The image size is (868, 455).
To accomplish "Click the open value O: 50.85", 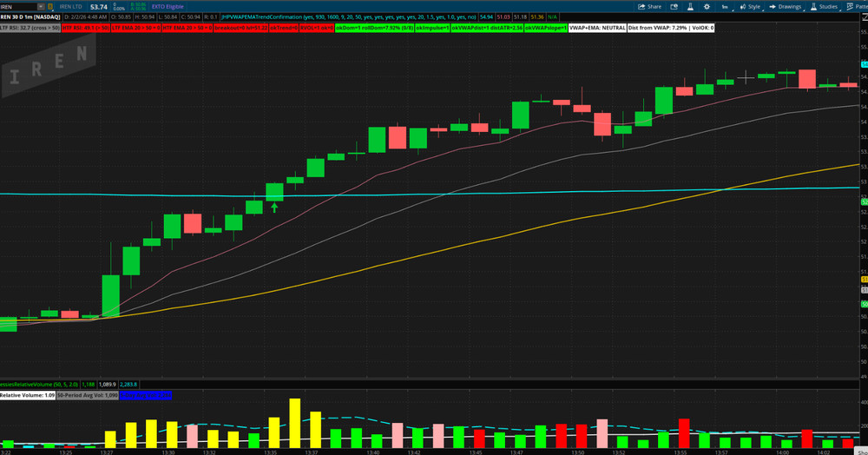I will [x=121, y=17].
